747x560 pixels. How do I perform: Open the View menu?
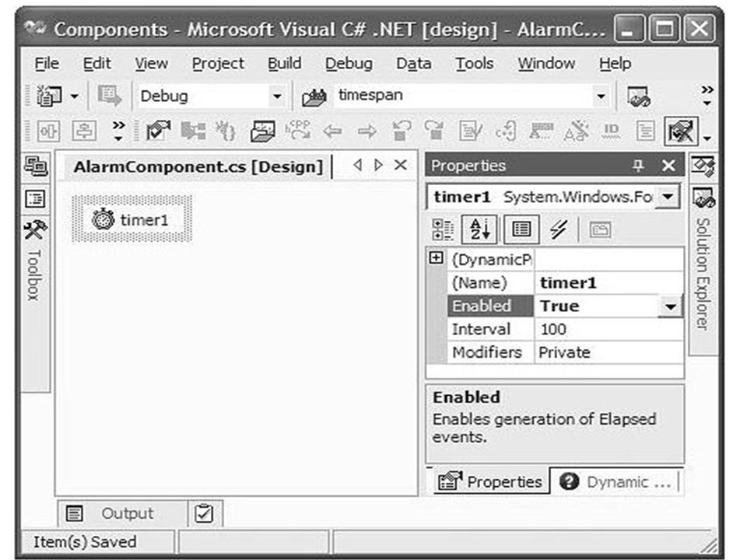[151, 63]
